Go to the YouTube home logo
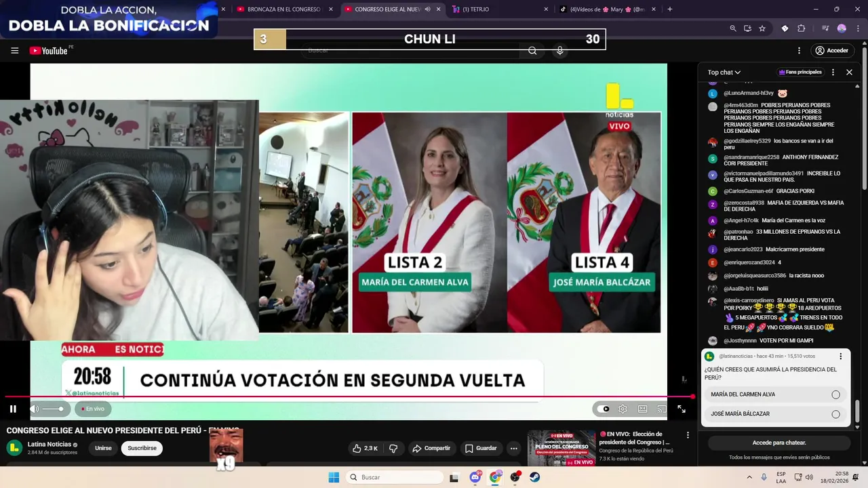868x488 pixels. coord(48,51)
